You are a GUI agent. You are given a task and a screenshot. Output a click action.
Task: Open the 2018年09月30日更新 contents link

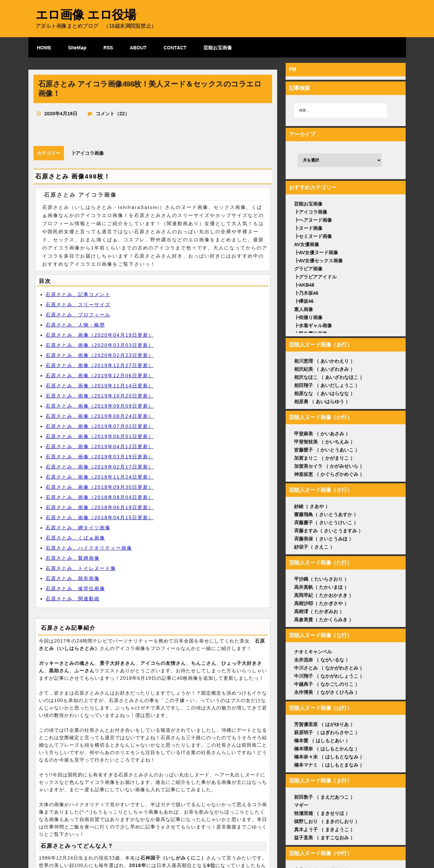(x=99, y=487)
